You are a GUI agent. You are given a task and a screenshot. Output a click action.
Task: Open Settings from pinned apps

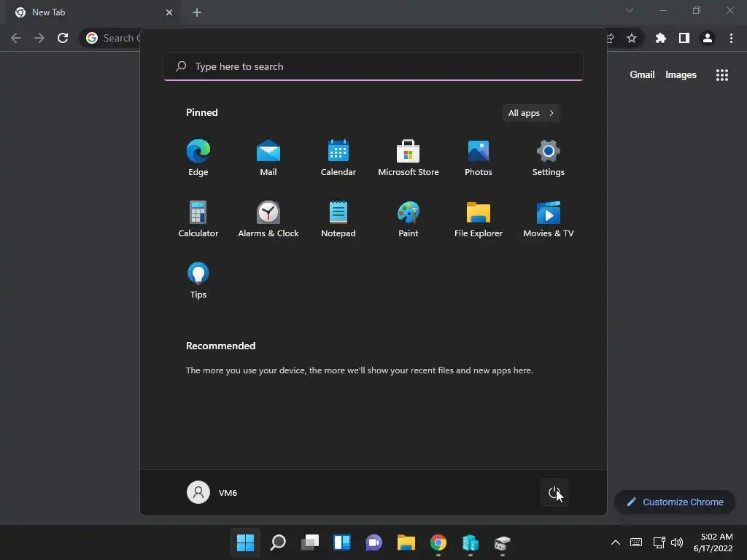click(549, 158)
